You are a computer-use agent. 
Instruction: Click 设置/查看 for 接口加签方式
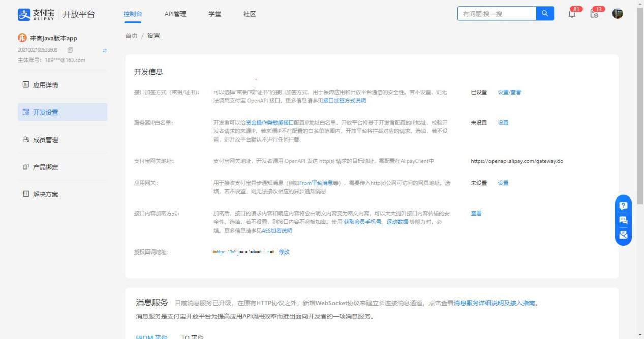pos(509,92)
